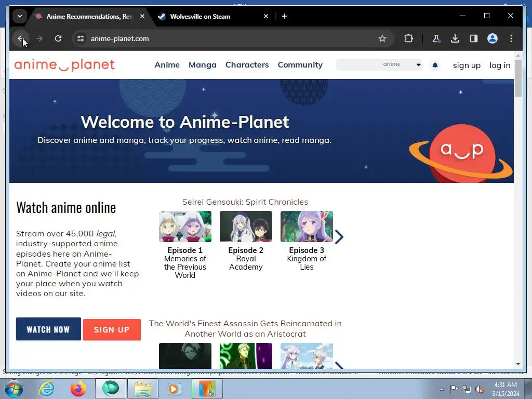Open Episode 2 Royal Academy thumbnail
532x399 pixels.
(246, 227)
